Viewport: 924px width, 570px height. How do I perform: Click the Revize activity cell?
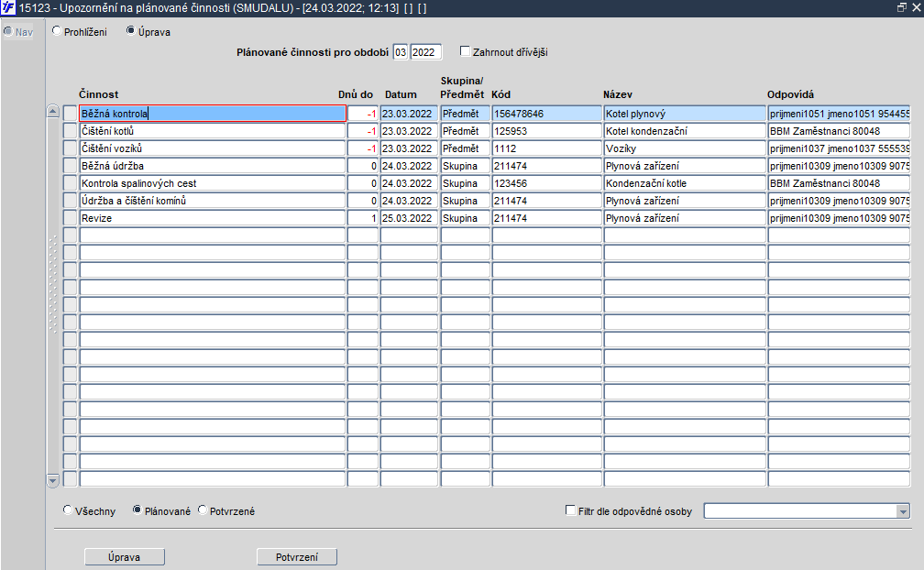point(212,218)
